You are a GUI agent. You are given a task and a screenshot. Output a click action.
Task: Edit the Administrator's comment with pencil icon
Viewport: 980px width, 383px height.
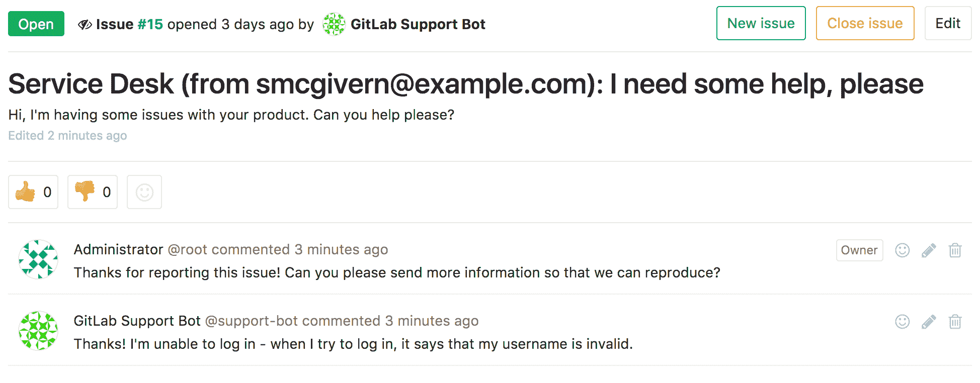(x=929, y=250)
